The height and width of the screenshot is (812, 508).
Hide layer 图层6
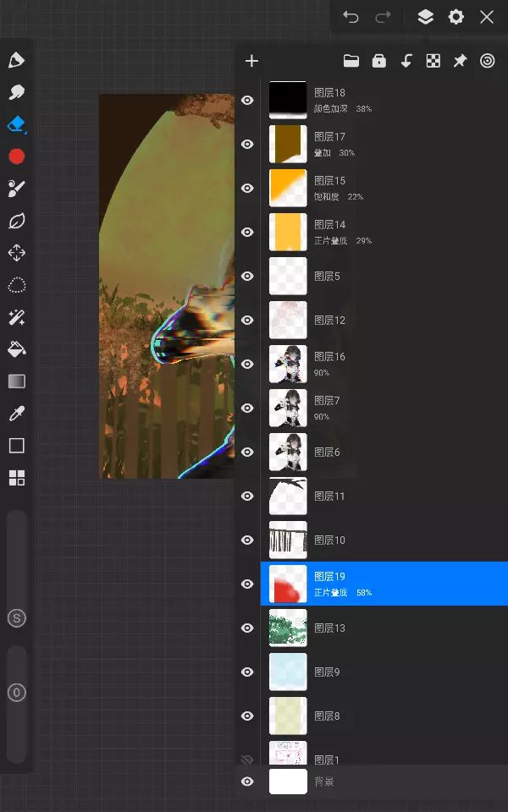248,452
